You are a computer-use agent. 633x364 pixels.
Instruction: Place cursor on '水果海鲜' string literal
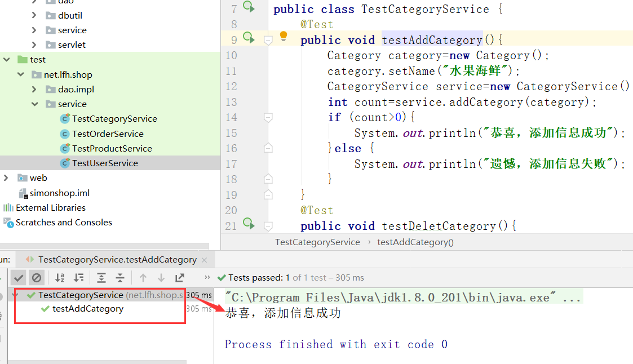coord(476,71)
